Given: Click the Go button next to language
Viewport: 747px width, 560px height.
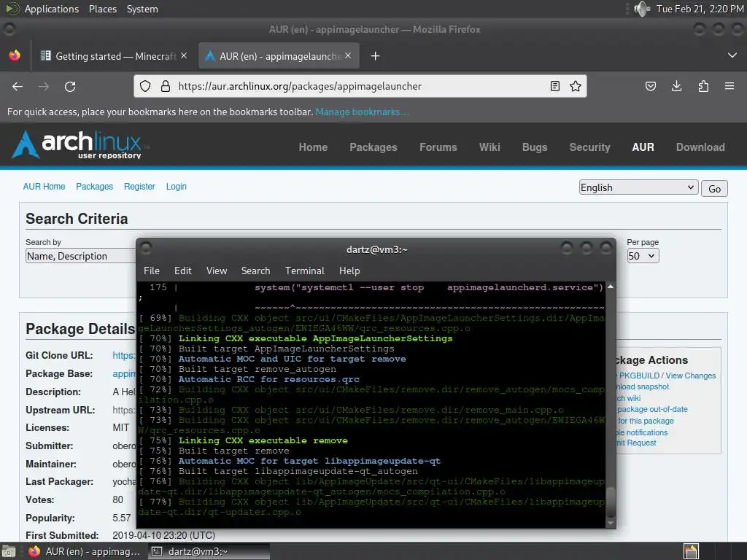Looking at the screenshot, I should [x=714, y=189].
